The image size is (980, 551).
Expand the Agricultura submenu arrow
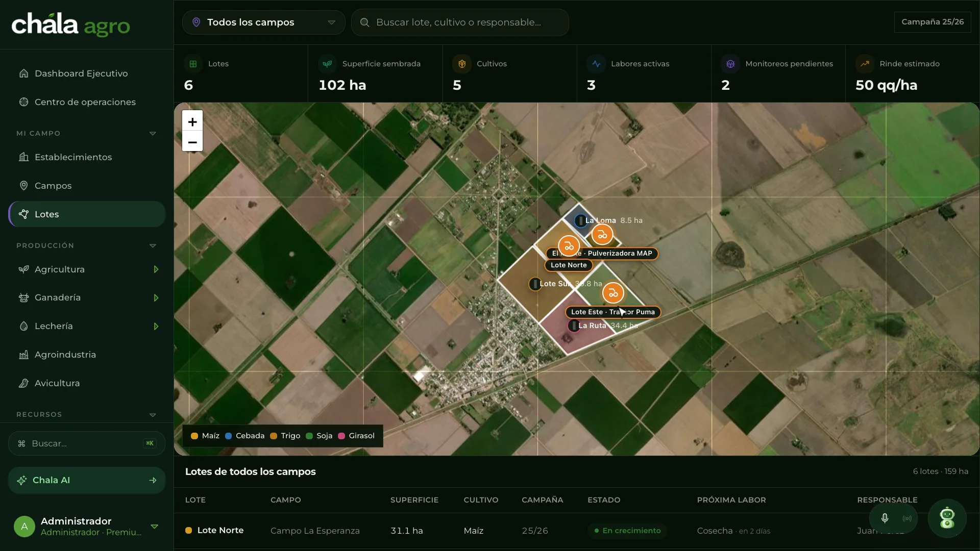156,269
